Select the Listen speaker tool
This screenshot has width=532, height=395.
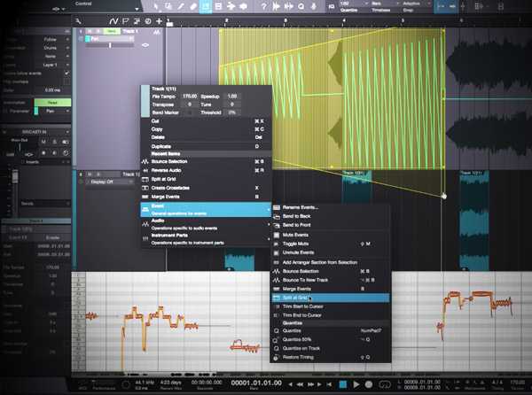tap(244, 6)
